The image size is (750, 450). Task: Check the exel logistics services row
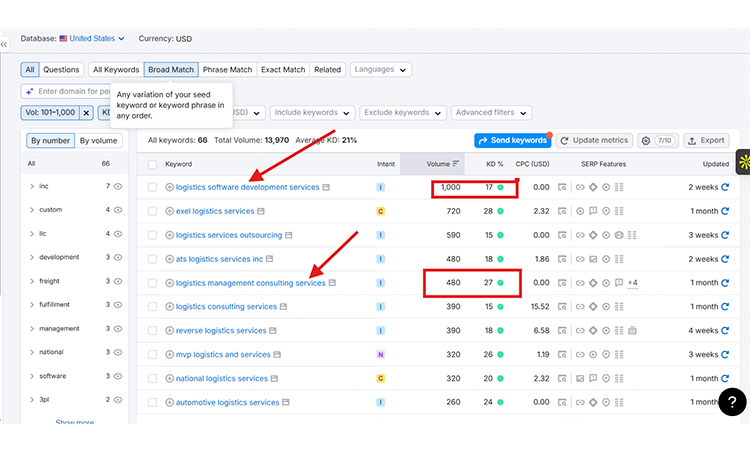pos(152,211)
